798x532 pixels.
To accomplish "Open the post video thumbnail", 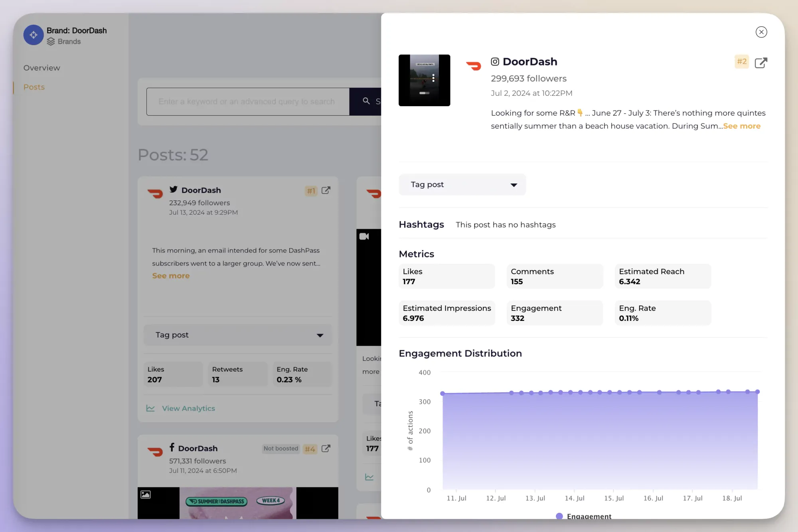I will coord(424,80).
